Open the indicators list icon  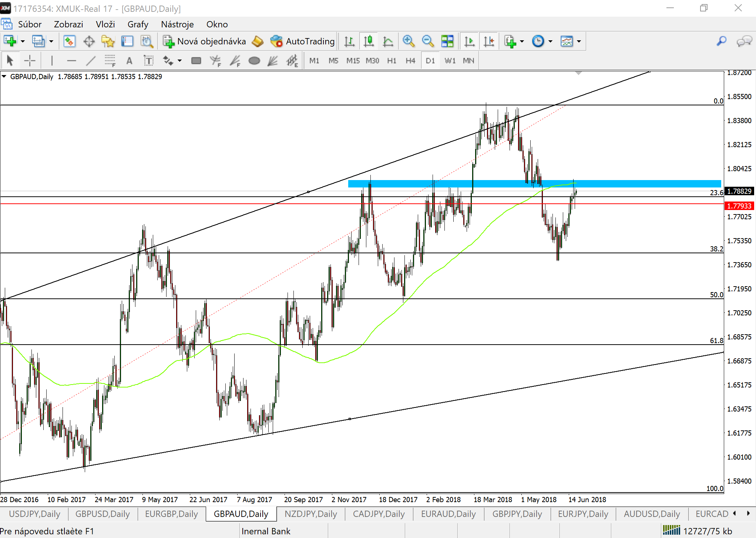510,41
